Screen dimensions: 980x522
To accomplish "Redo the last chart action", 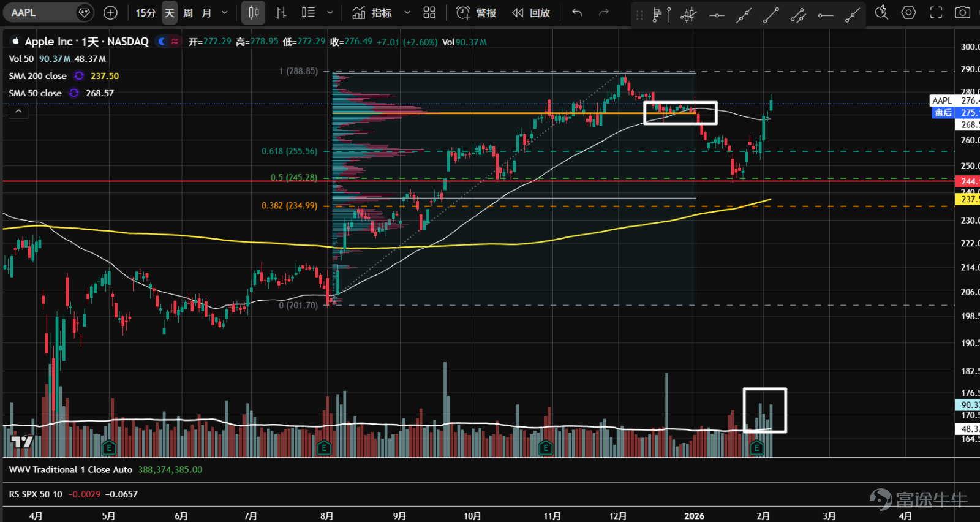I will [x=604, y=12].
